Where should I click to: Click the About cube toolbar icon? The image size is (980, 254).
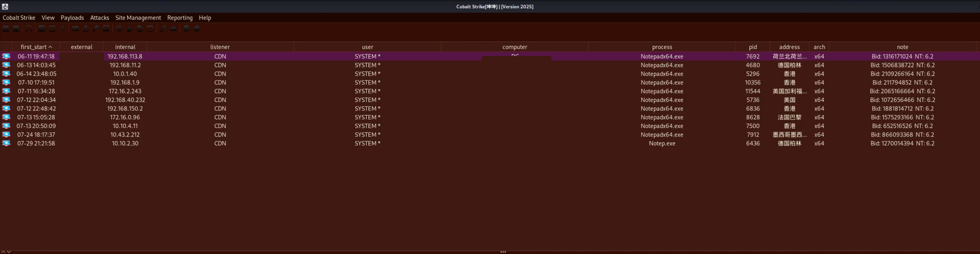(197, 28)
